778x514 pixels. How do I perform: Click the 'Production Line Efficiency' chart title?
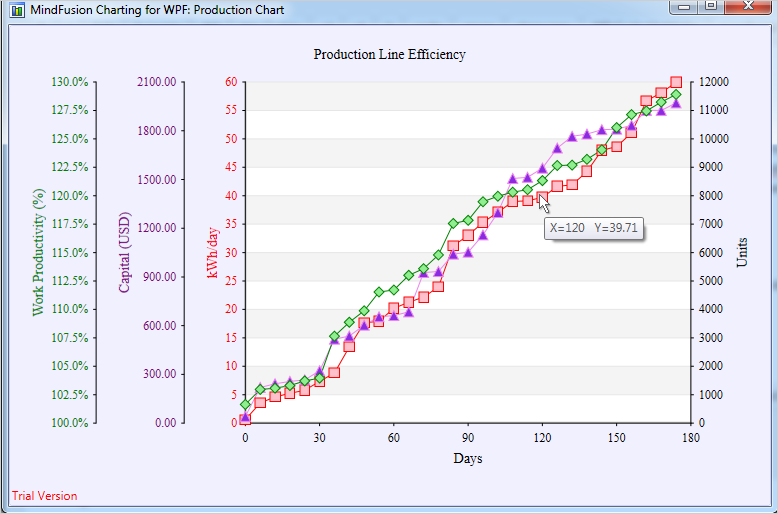(389, 54)
